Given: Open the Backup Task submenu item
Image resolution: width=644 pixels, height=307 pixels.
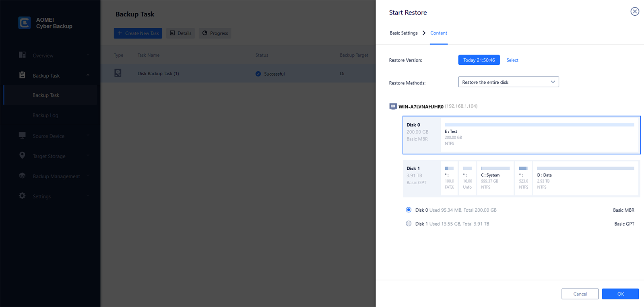Looking at the screenshot, I should pyautogui.click(x=50, y=95).
